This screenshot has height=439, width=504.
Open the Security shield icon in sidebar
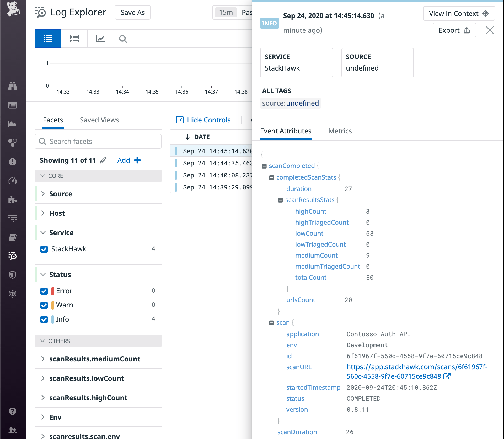[x=13, y=274]
